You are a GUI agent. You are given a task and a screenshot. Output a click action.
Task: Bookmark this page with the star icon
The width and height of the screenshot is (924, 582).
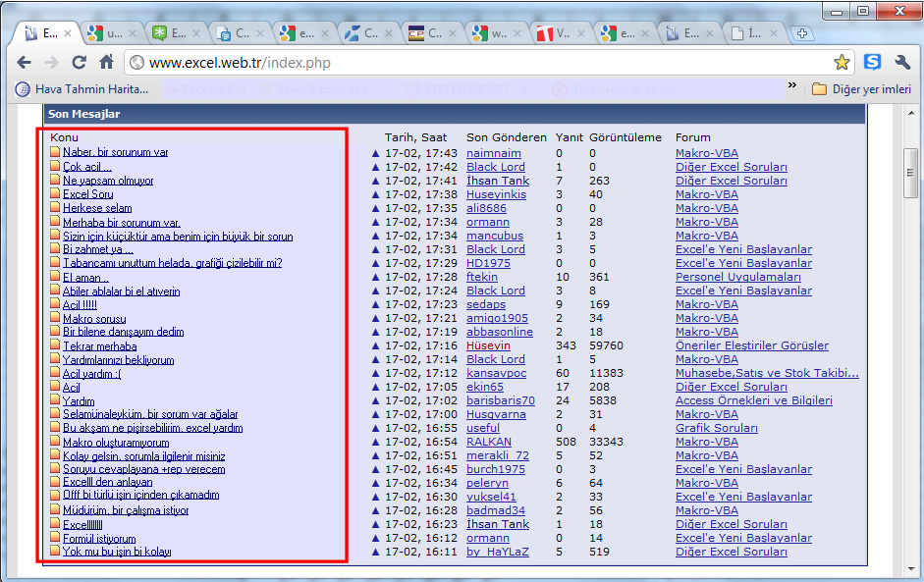pos(841,63)
